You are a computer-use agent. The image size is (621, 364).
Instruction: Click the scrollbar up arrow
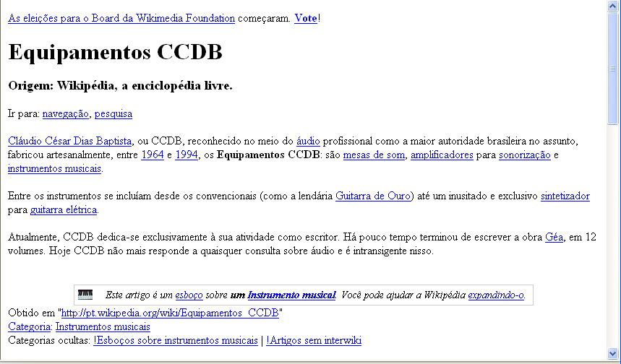coord(614,6)
